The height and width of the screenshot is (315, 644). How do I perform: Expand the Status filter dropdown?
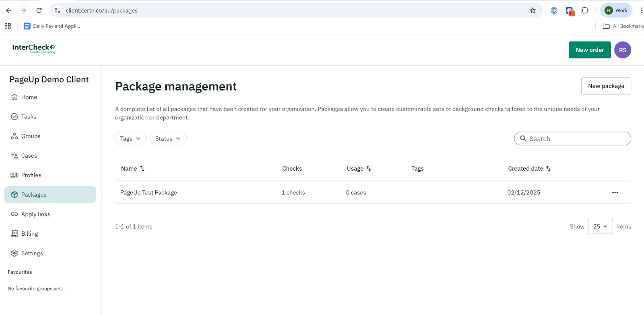[168, 138]
